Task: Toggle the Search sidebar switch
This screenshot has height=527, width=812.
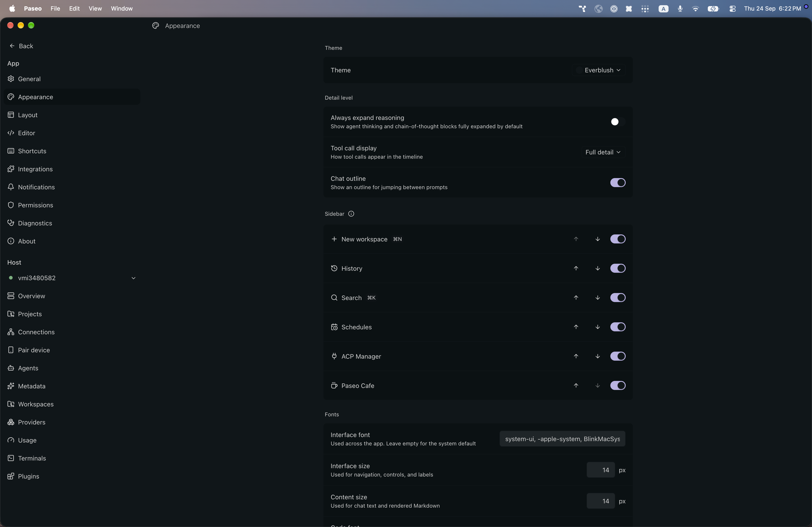Action: point(618,298)
